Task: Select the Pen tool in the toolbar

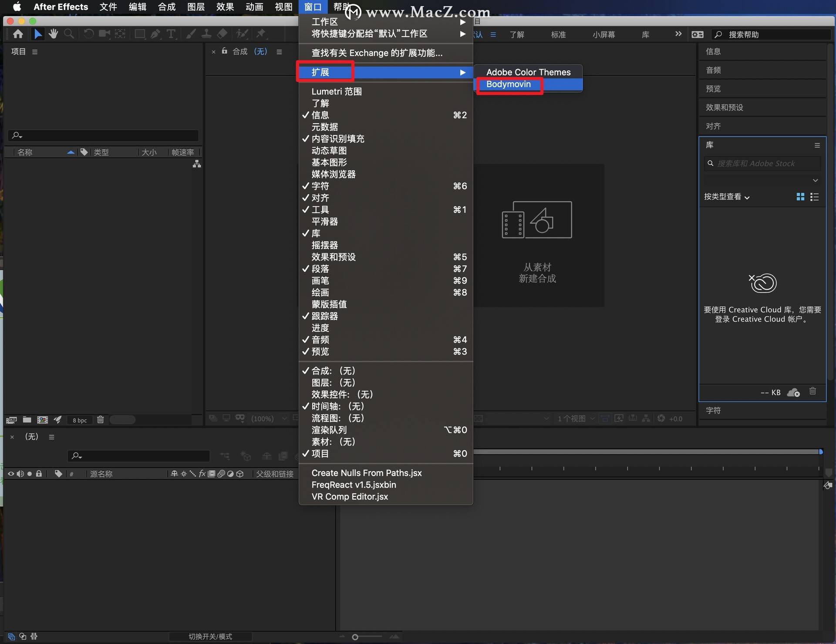Action: pyautogui.click(x=155, y=34)
